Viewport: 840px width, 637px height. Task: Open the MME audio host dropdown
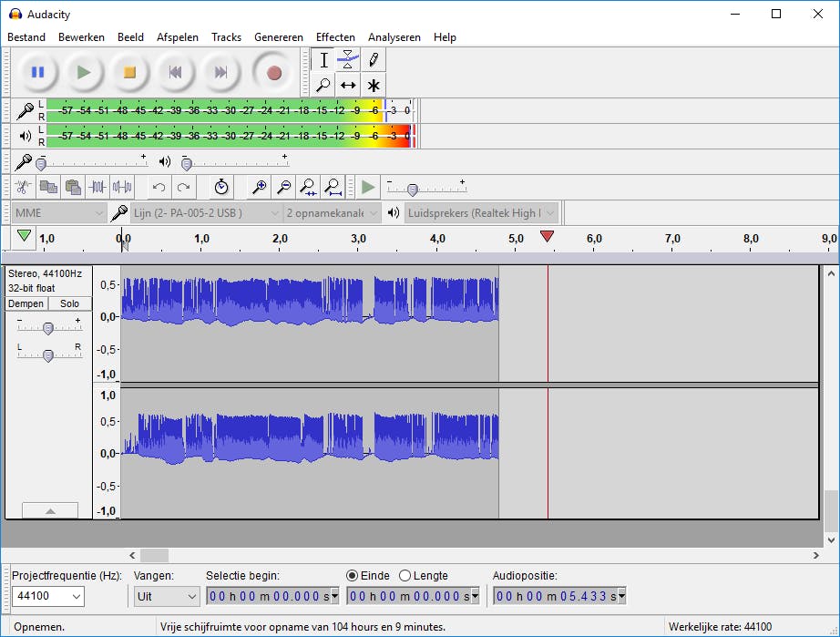(59, 212)
